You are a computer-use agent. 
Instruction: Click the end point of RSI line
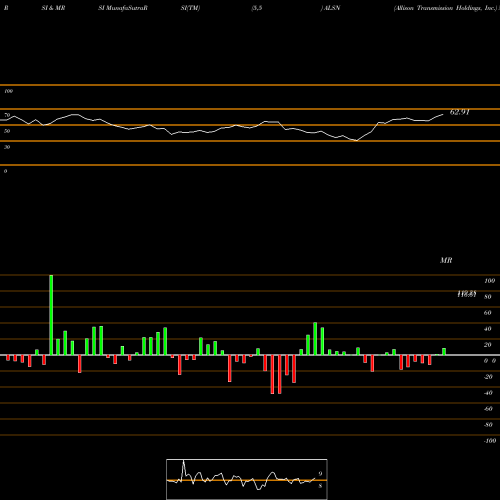443,114
